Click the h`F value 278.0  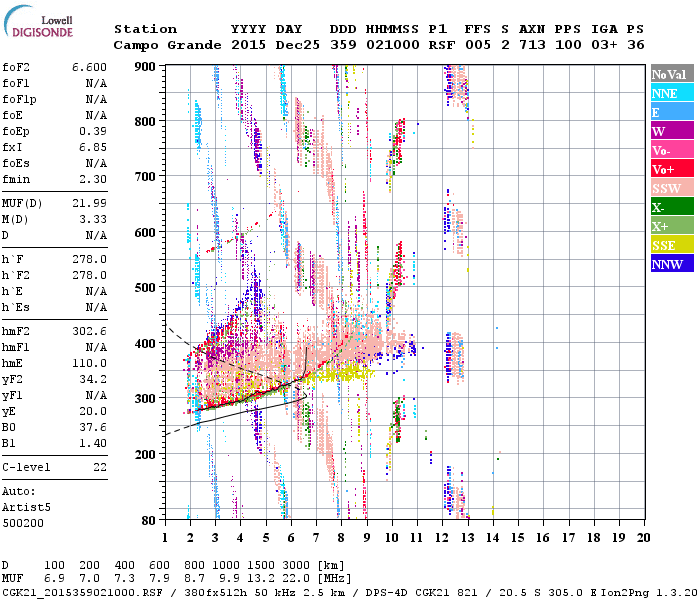tap(89, 259)
